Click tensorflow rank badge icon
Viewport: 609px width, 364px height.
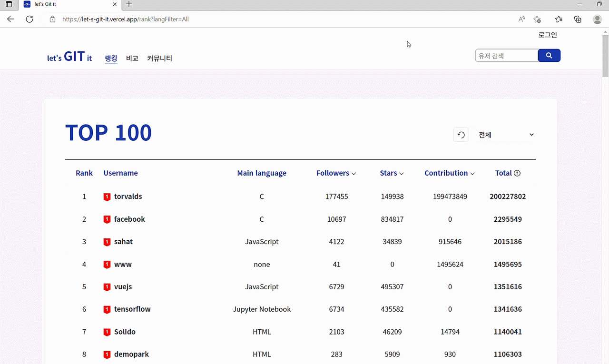click(107, 310)
